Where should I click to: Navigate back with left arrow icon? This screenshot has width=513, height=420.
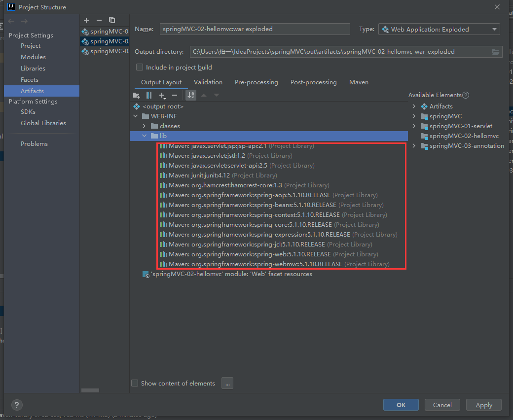(x=11, y=21)
